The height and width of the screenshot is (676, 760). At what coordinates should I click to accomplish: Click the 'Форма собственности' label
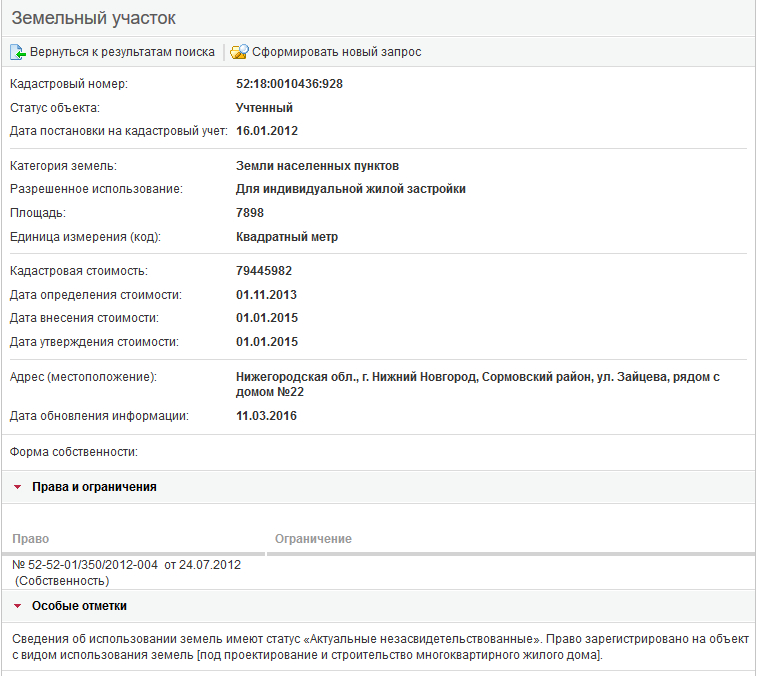[x=73, y=452]
